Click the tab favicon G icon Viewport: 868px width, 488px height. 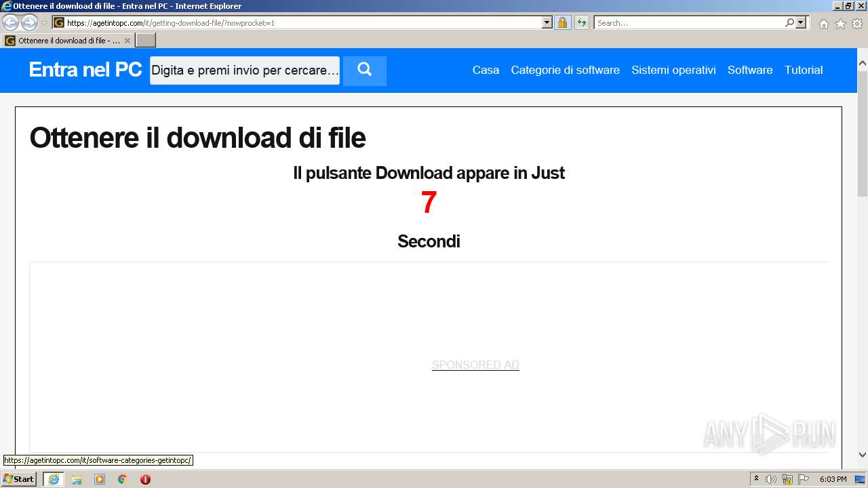pos(10,41)
